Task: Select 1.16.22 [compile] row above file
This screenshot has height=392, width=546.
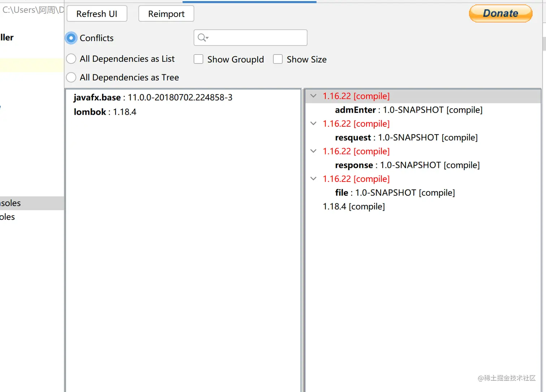Action: 356,179
